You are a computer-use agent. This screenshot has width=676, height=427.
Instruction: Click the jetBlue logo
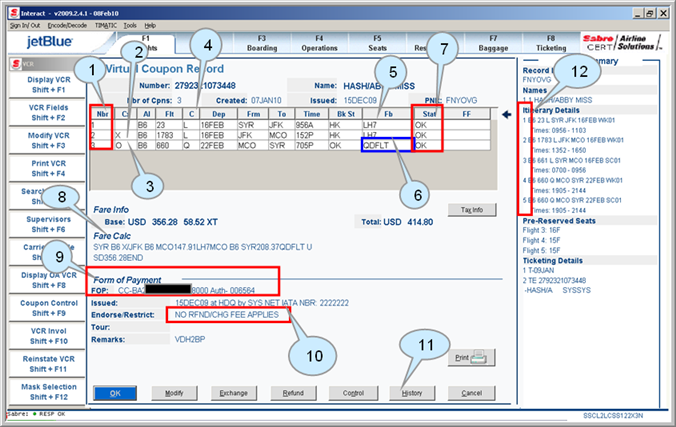coord(42,44)
